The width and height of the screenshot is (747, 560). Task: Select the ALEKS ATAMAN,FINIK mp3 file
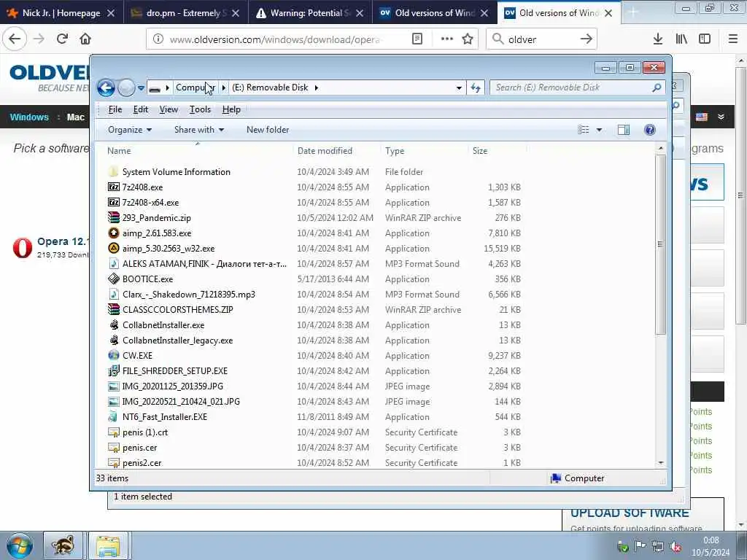tap(204, 263)
